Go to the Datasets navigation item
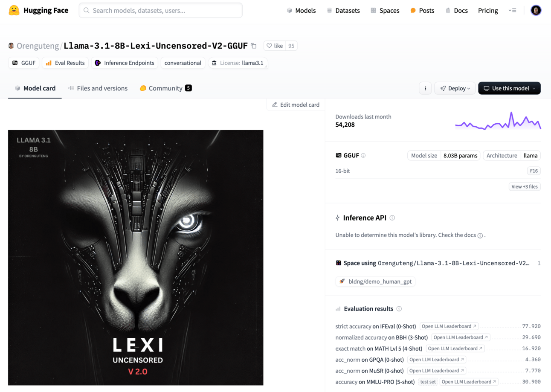551x392 pixels. [x=343, y=10]
